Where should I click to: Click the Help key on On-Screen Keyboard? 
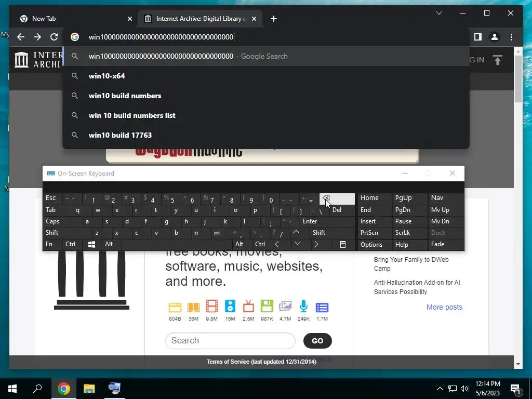[x=409, y=245]
